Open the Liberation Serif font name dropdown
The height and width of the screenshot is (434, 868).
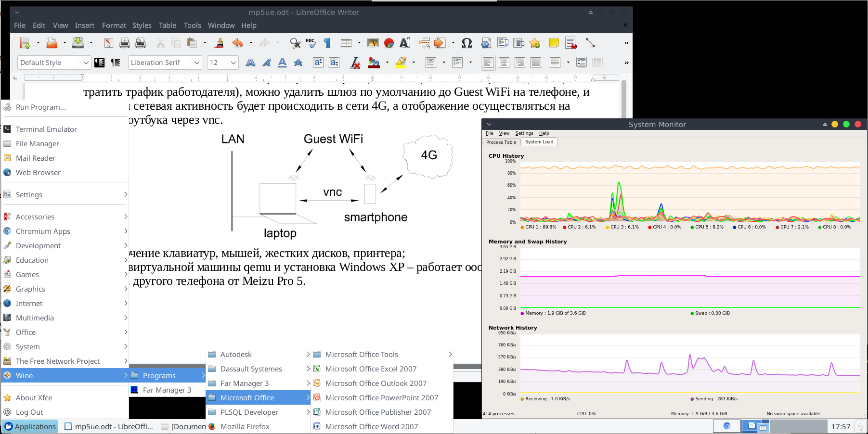pyautogui.click(x=196, y=63)
